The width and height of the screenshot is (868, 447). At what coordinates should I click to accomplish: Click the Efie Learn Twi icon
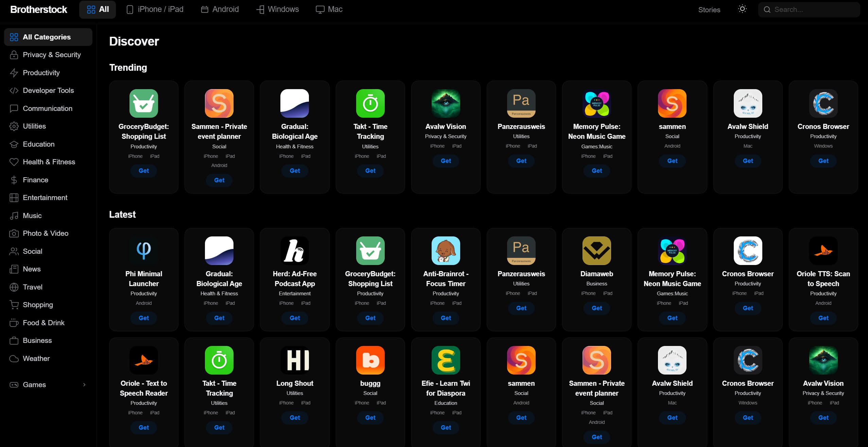click(x=446, y=360)
